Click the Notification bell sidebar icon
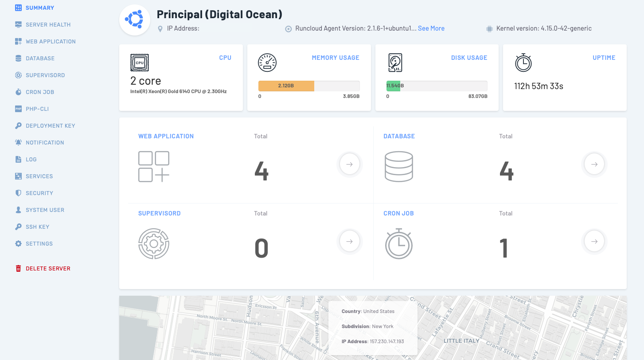 pyautogui.click(x=18, y=143)
